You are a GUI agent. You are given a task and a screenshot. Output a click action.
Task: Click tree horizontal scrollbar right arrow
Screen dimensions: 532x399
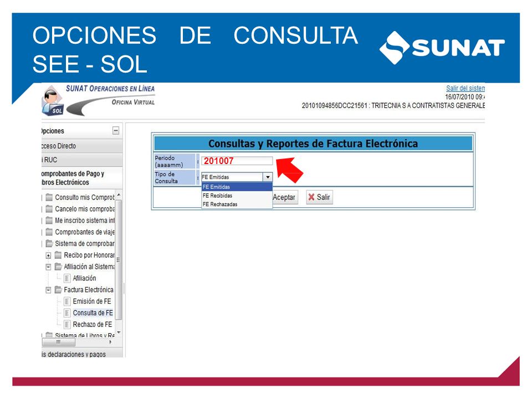click(x=111, y=342)
